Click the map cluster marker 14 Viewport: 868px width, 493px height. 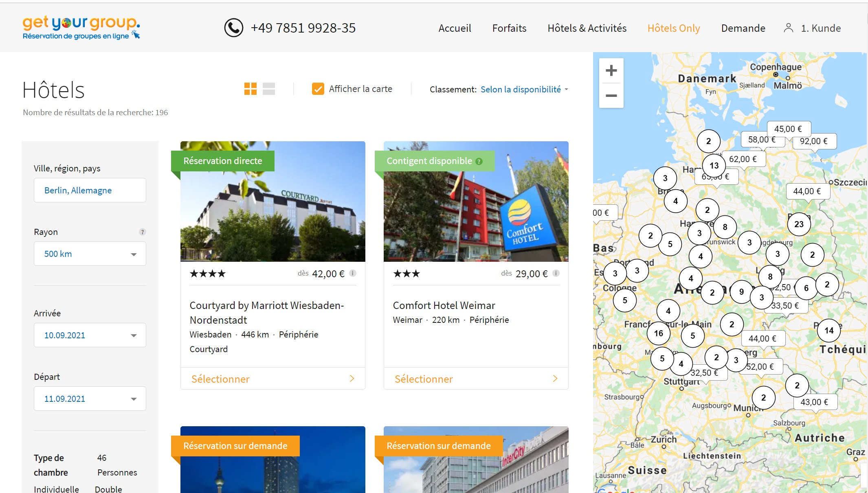pos(829,330)
